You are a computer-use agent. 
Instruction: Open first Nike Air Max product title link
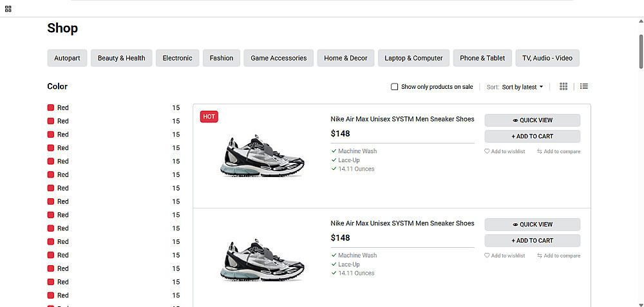point(402,119)
